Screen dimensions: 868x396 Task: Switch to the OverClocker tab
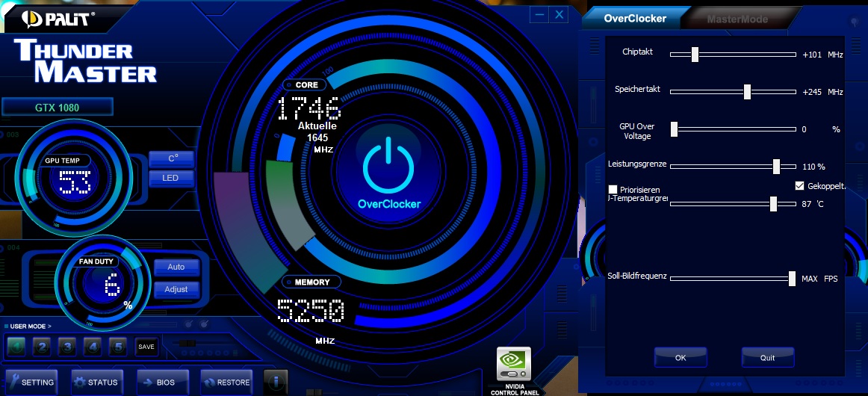[635, 18]
